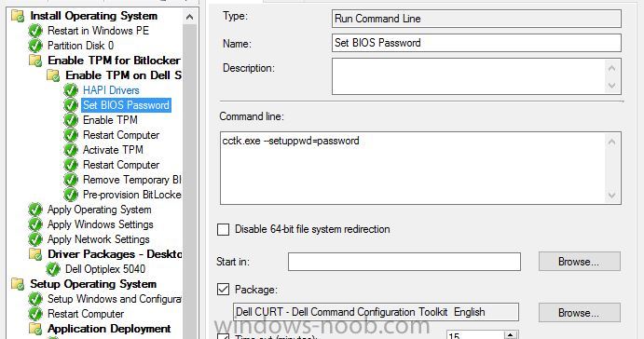
Task: Click the Setup Operating System folder icon
Action: pyautogui.click(x=18, y=284)
